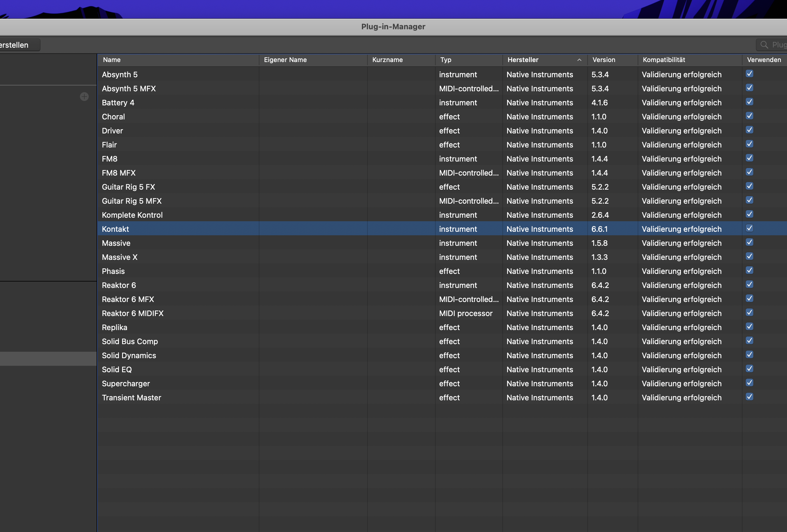Sort plug-ins by Version column header
Image resolution: width=787 pixels, height=532 pixels.
click(603, 60)
